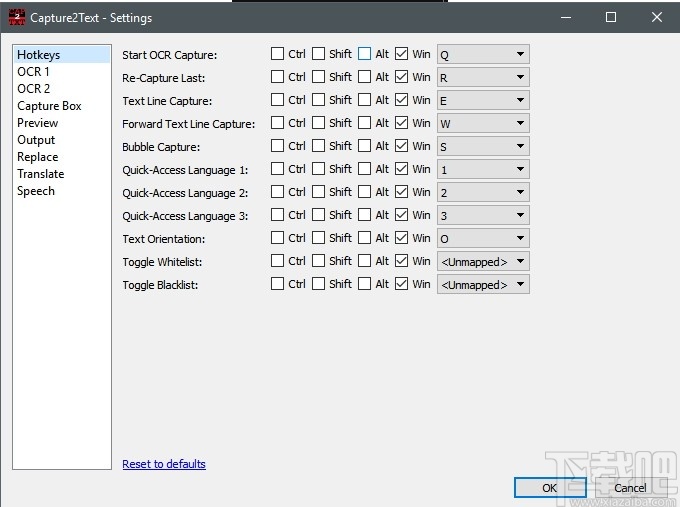Open the OCR 1 settings page
Image resolution: width=680 pixels, height=507 pixels.
(62, 72)
